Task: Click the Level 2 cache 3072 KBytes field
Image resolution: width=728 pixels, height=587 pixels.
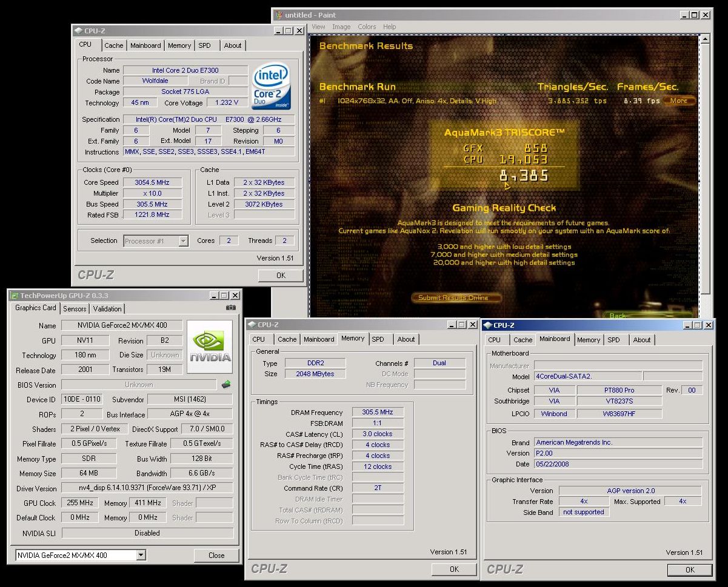Action: tap(264, 204)
